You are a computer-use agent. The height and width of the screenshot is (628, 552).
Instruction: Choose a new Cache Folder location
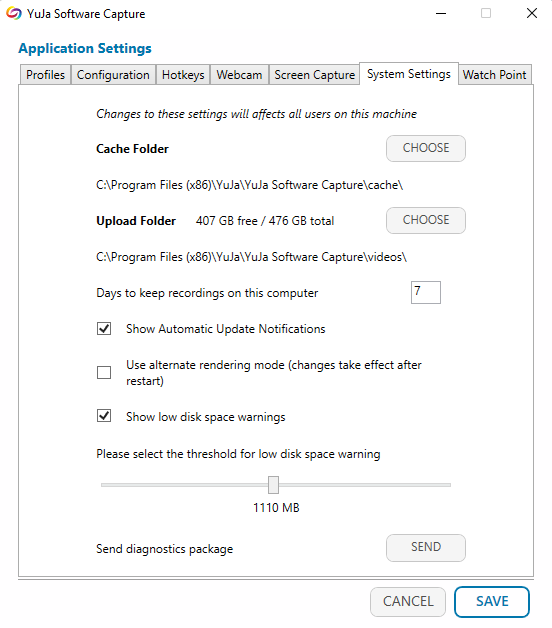click(426, 148)
